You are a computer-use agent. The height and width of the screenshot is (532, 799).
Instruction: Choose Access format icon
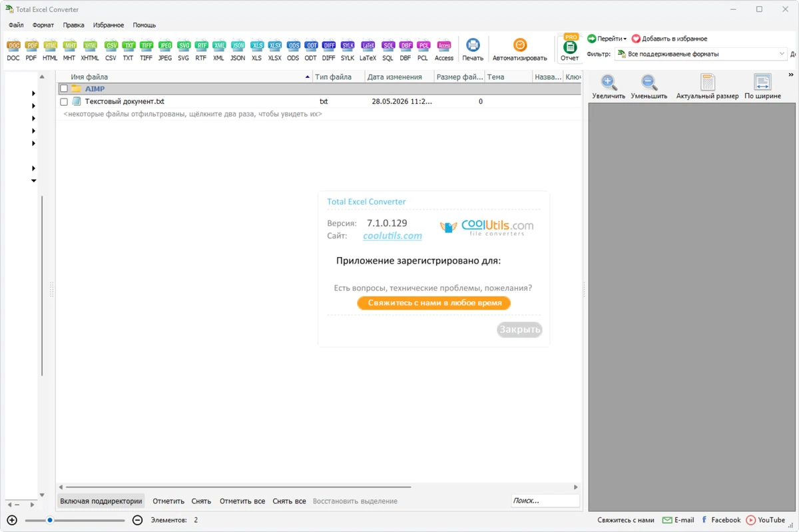[x=444, y=50]
